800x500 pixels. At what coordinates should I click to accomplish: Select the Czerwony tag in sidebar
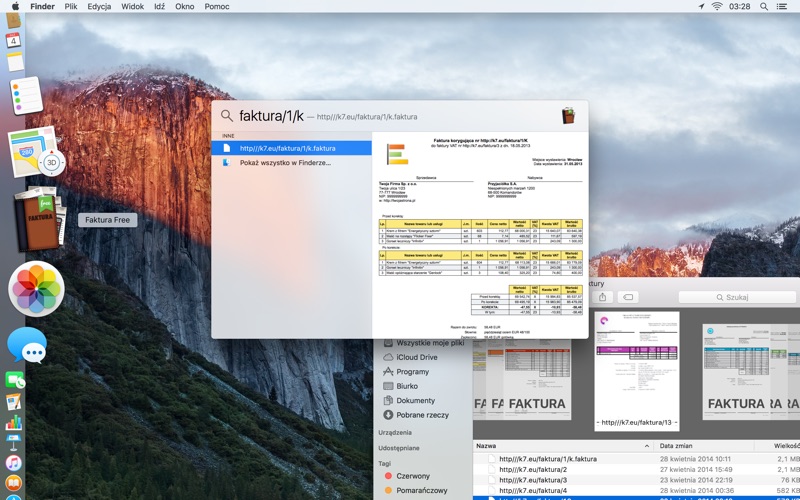pos(408,476)
